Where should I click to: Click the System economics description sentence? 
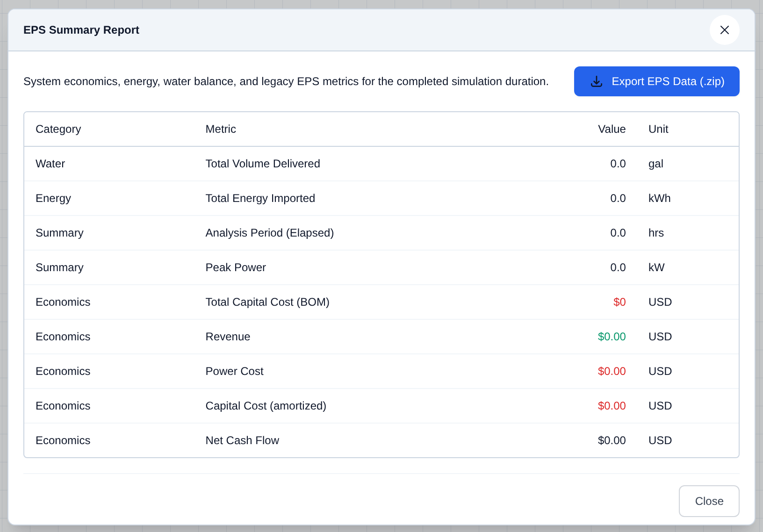(286, 81)
